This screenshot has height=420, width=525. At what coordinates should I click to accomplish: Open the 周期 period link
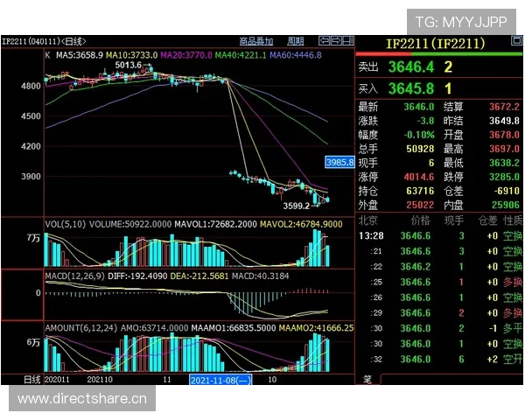[296, 41]
